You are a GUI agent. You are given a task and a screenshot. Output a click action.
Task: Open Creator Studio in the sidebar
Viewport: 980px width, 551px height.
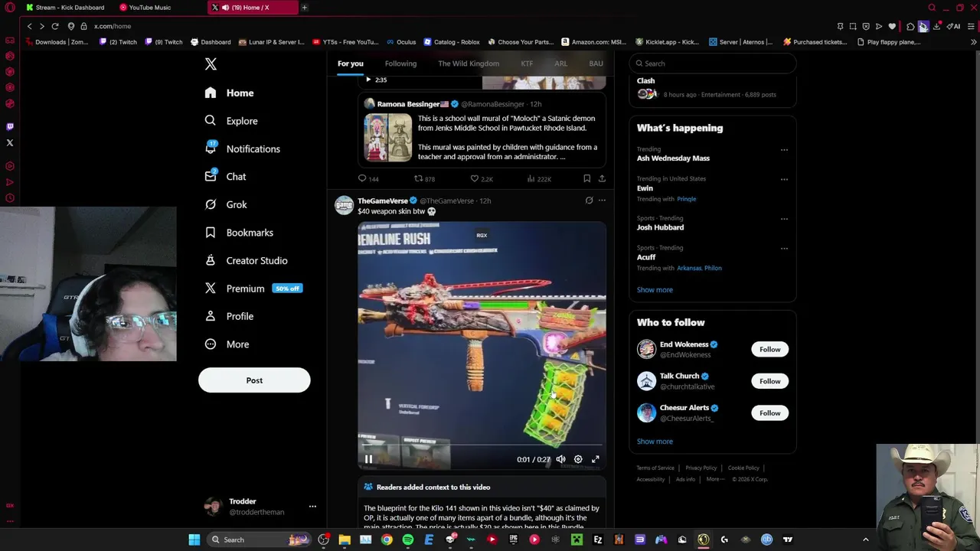click(x=246, y=260)
